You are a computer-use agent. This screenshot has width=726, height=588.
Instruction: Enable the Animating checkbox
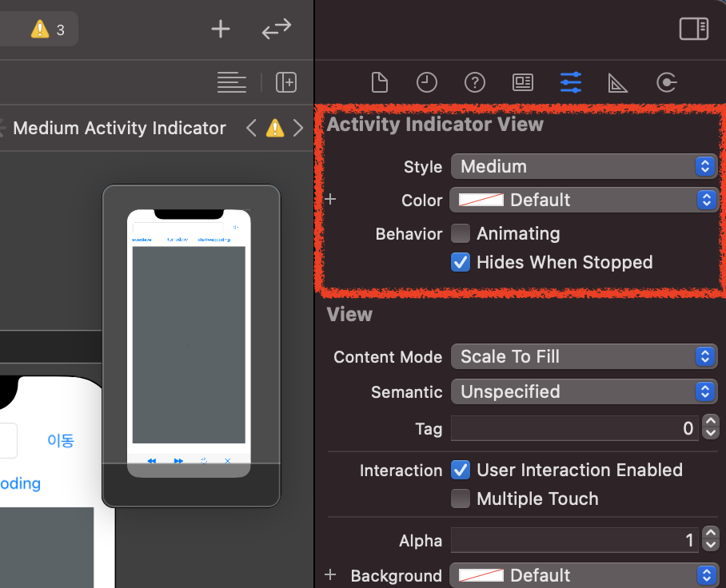tap(461, 233)
